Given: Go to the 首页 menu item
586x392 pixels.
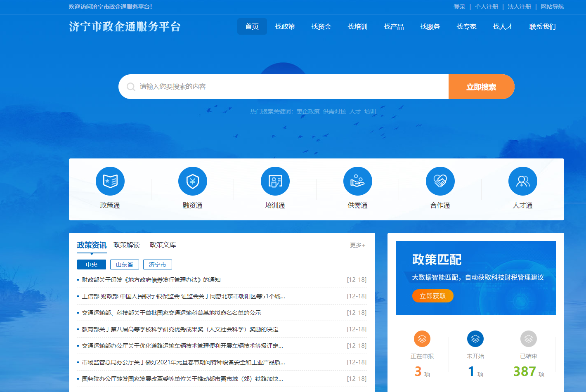Looking at the screenshot, I should 252,26.
